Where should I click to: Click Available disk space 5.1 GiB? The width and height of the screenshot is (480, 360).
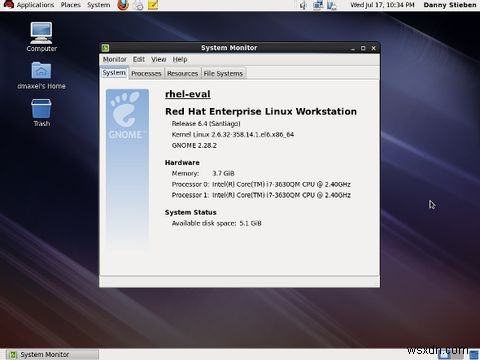click(x=217, y=223)
